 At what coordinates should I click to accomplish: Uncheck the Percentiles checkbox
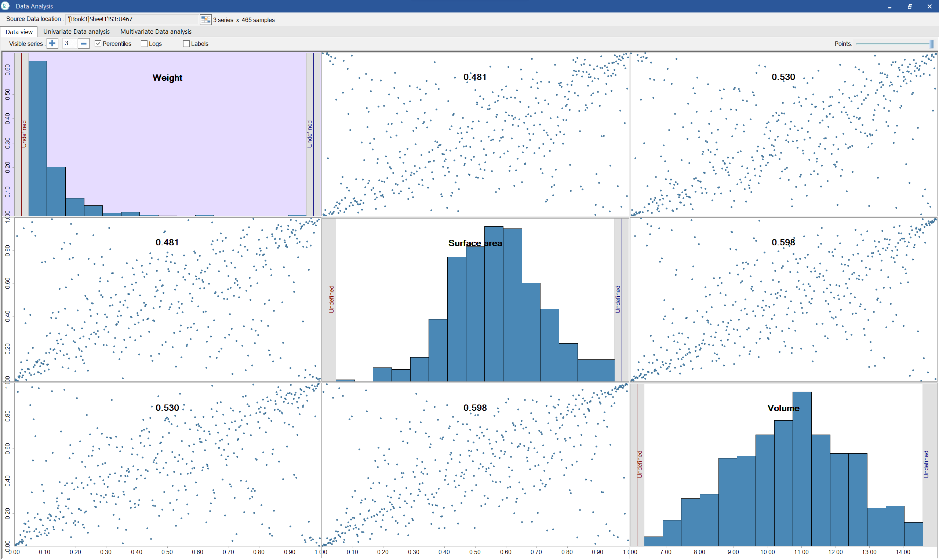tap(98, 43)
